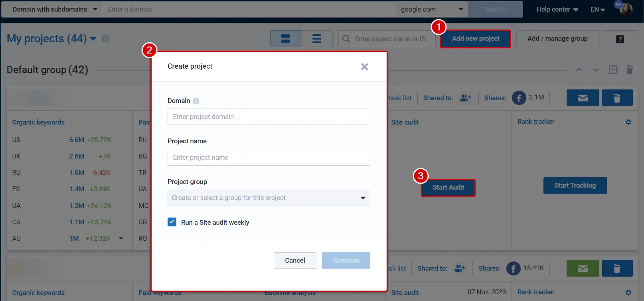
Task: Click the green email button in second project
Action: 583,268
